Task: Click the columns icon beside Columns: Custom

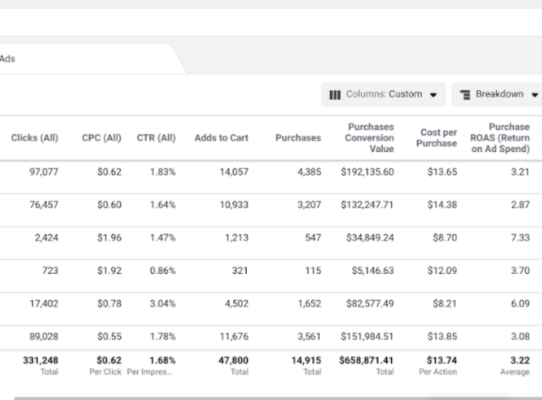Action: pos(335,95)
